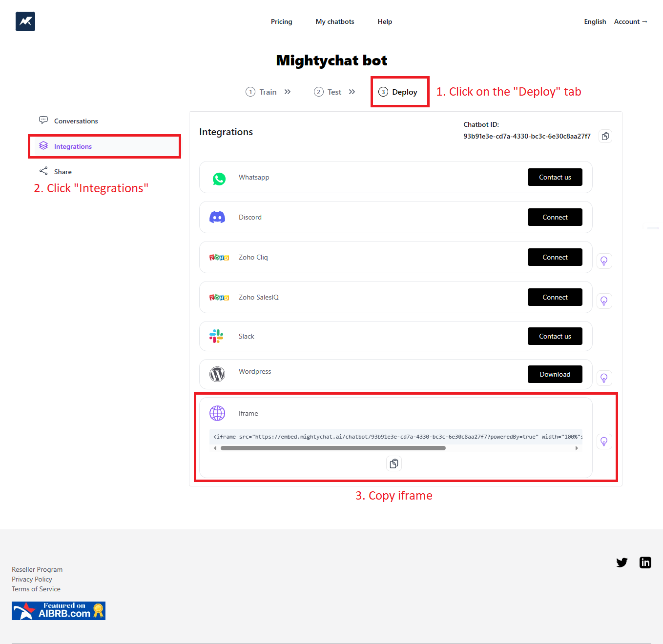Copy the Chatbot ID with clipboard icon

(x=605, y=136)
